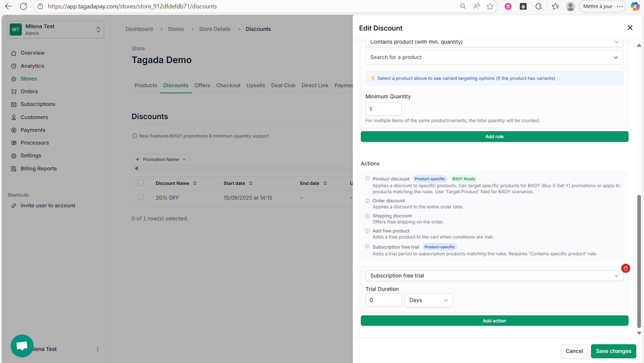Open the favorites list icon
The height and width of the screenshot is (363, 644).
(555, 6)
